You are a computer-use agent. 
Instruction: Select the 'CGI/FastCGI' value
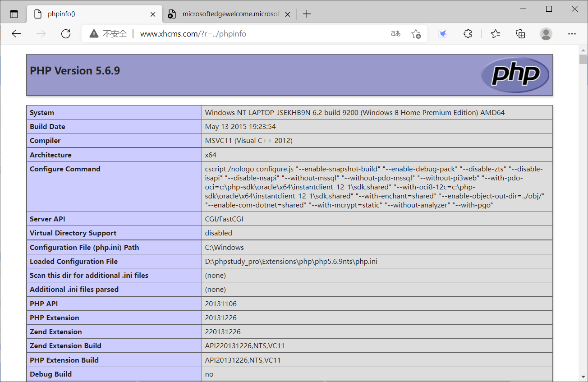coord(224,219)
